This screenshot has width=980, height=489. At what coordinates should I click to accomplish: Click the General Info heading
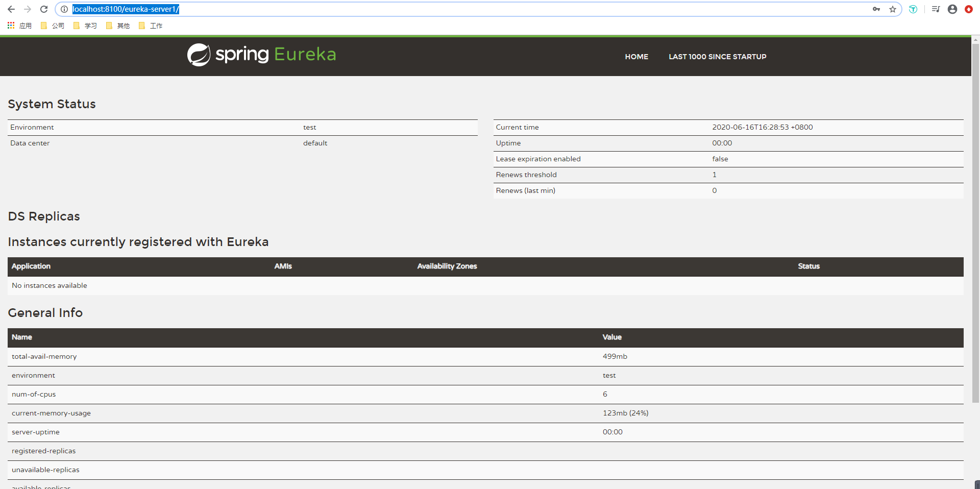click(45, 312)
